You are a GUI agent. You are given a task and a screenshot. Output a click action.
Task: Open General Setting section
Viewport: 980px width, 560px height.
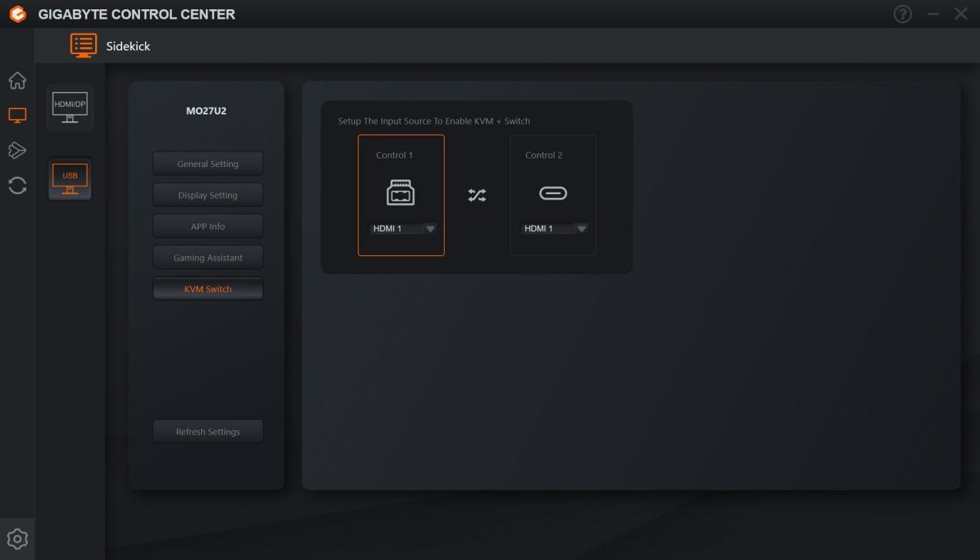point(208,164)
